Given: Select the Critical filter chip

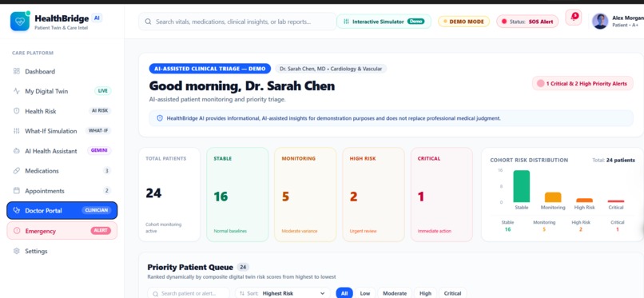Looking at the screenshot, I should point(452,293).
